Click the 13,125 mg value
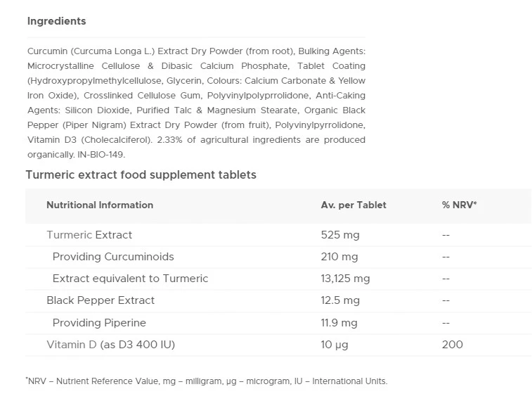Viewport: 532px width, 401px height. pyautogui.click(x=345, y=279)
